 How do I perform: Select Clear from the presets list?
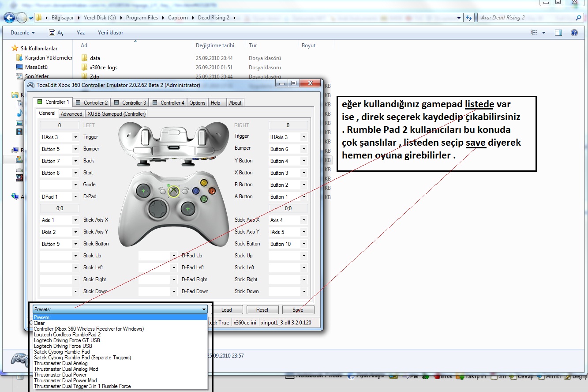120,323
